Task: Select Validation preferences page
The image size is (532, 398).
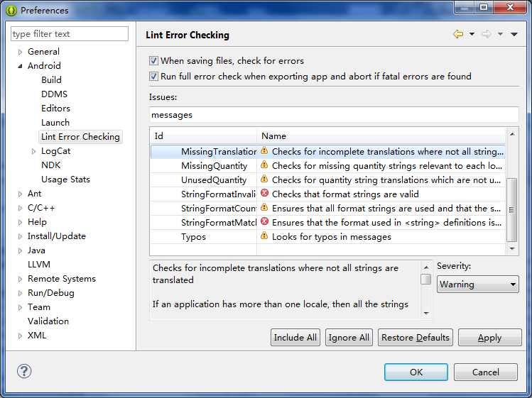Action: click(x=48, y=321)
